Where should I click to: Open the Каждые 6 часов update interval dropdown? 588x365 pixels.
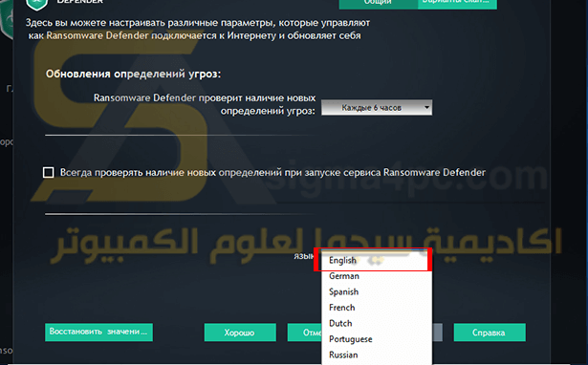[377, 108]
